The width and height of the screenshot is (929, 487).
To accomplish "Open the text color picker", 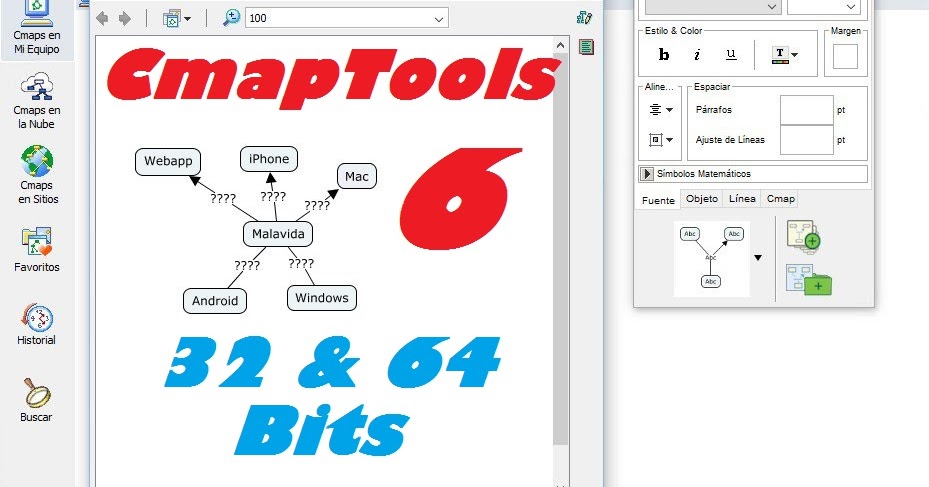I will pos(785,55).
